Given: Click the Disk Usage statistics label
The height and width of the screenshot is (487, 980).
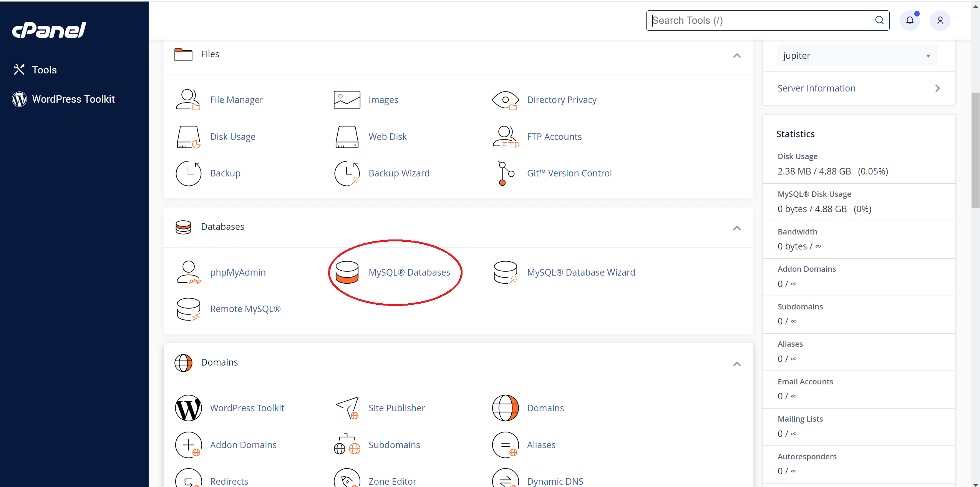Looking at the screenshot, I should coord(798,156).
